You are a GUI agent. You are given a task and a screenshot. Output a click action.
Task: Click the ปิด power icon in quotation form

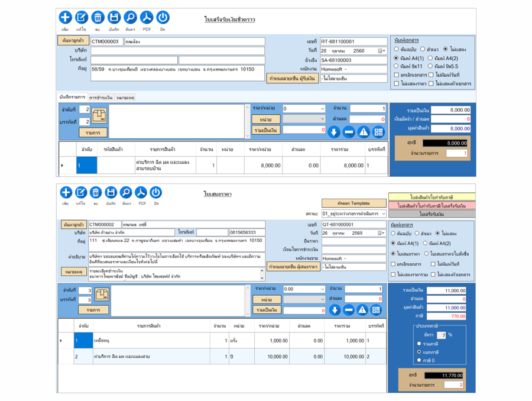tap(156, 193)
